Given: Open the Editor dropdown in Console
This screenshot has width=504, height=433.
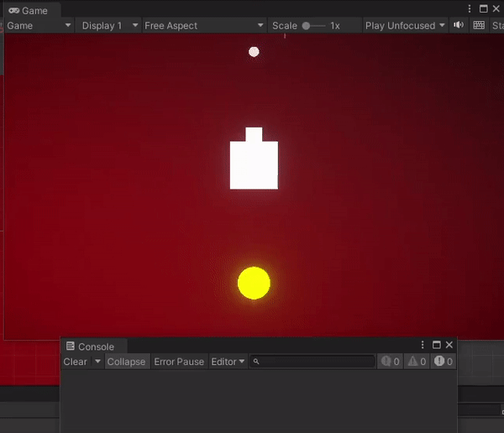Looking at the screenshot, I should point(228,362).
